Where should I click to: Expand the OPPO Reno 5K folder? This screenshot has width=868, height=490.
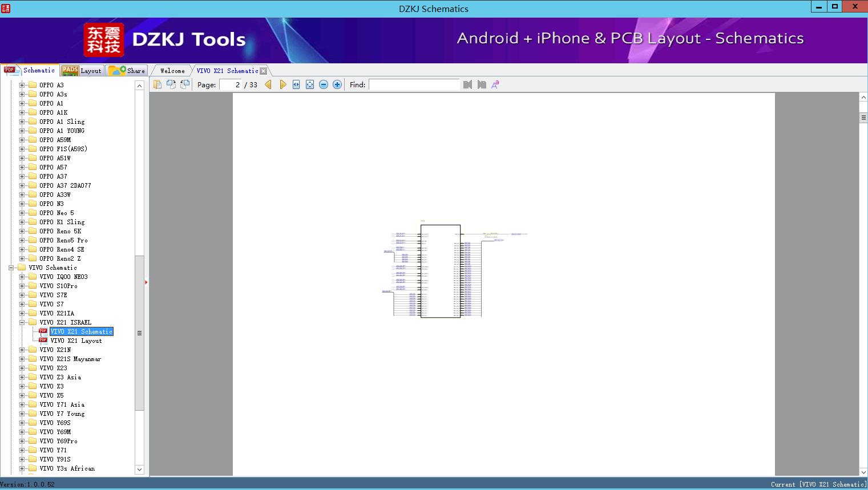click(22, 231)
